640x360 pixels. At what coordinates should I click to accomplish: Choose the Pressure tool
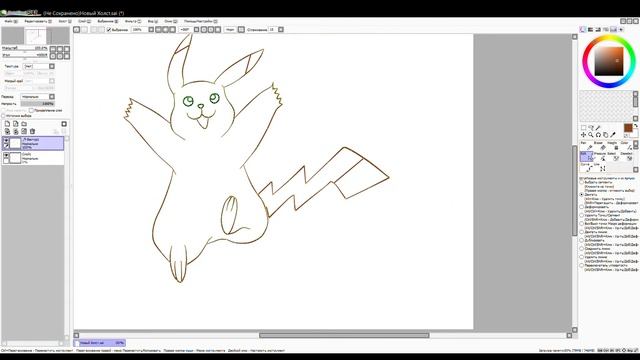coord(599,156)
